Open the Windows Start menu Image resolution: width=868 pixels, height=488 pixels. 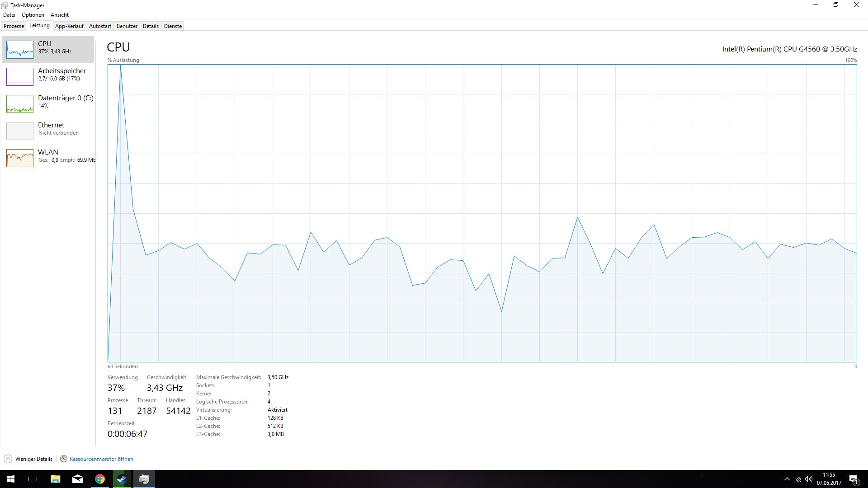click(11, 479)
